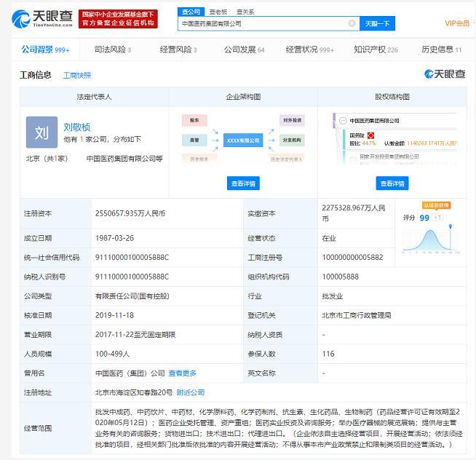Collapse the 中国医药集团有限公司 equity tree node

coord(343,121)
